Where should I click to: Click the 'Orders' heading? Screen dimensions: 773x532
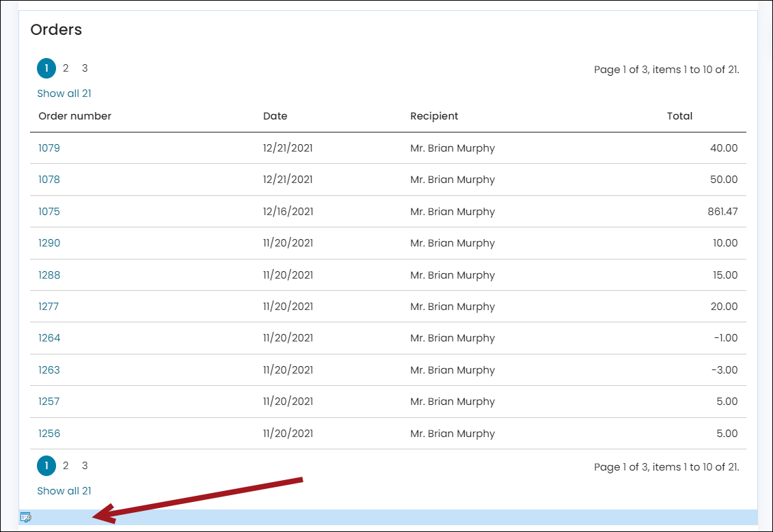coord(56,29)
